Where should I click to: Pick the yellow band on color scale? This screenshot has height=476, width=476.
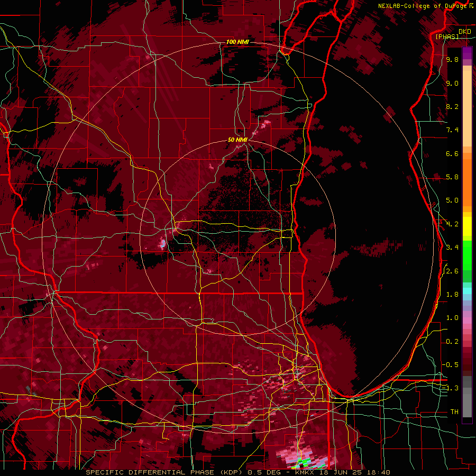[x=467, y=226]
